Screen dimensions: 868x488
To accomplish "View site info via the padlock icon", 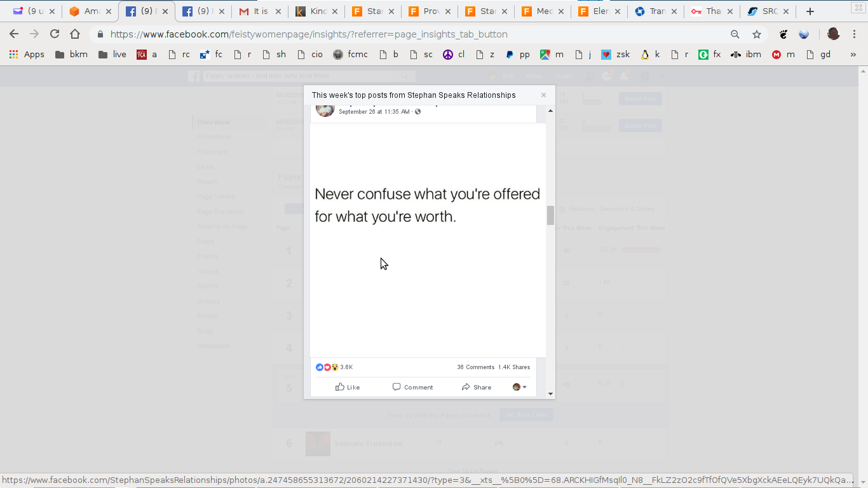I will (x=100, y=34).
